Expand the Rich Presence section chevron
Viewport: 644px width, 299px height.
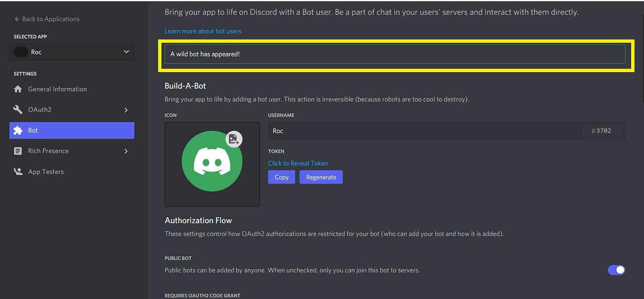pos(126,151)
